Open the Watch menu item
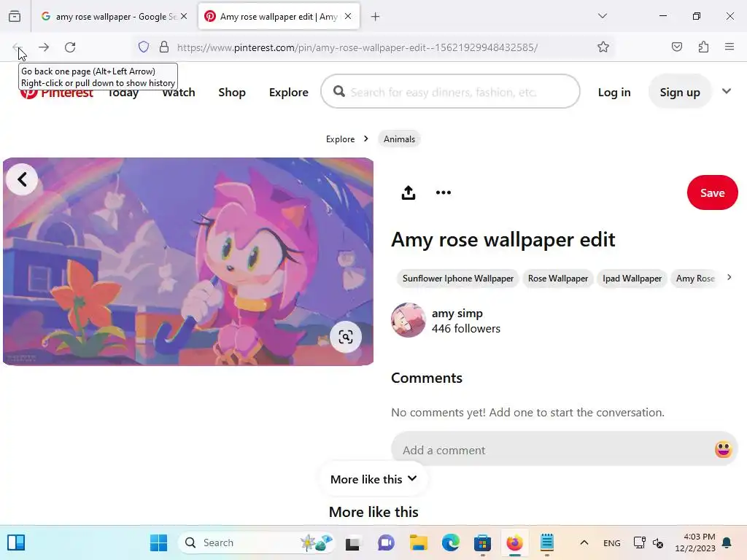This screenshot has width=747, height=560. click(179, 92)
